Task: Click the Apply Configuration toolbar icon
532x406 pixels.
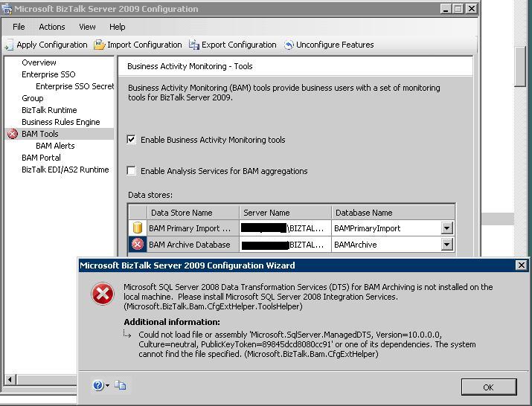Action: click(x=9, y=45)
